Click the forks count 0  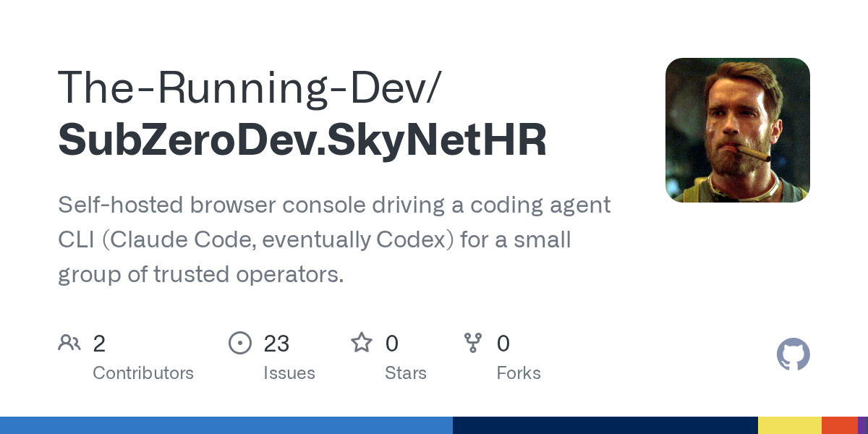[503, 344]
